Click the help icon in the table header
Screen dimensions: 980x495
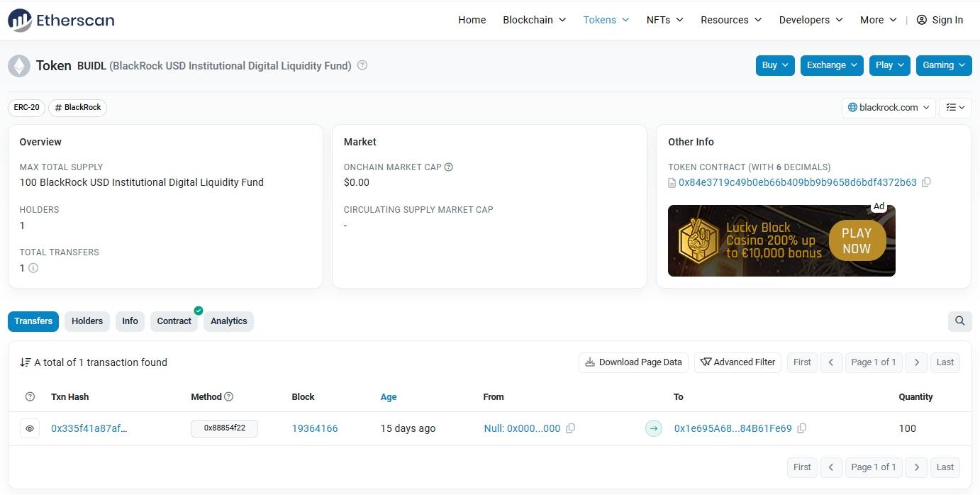click(30, 397)
